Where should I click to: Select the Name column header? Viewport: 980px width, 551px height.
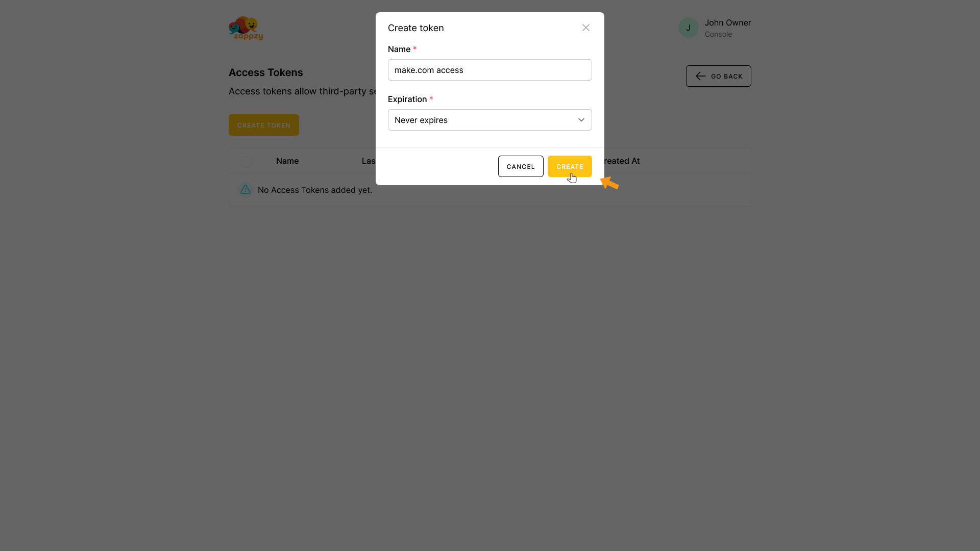point(287,161)
